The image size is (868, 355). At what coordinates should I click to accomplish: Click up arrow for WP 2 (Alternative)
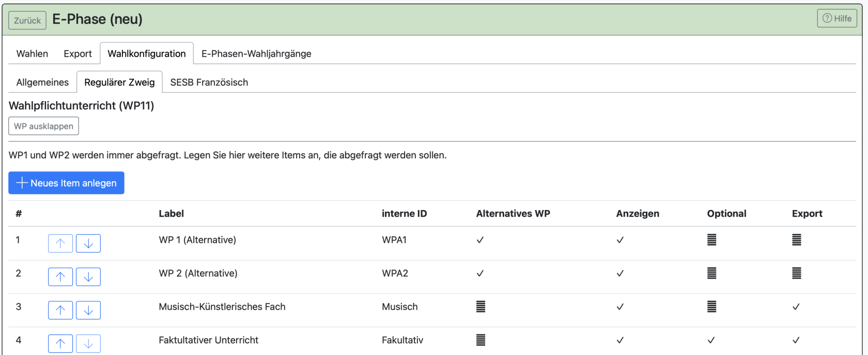point(60,277)
